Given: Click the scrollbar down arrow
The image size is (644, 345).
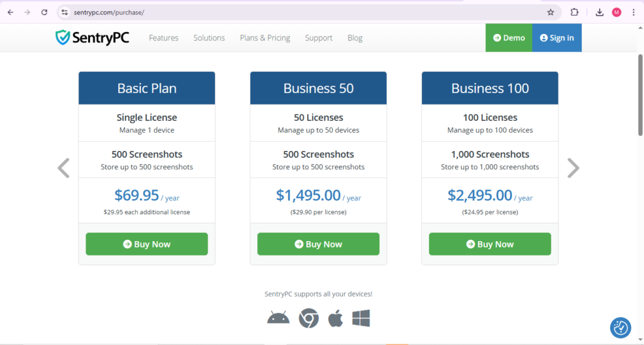Looking at the screenshot, I should point(640,340).
